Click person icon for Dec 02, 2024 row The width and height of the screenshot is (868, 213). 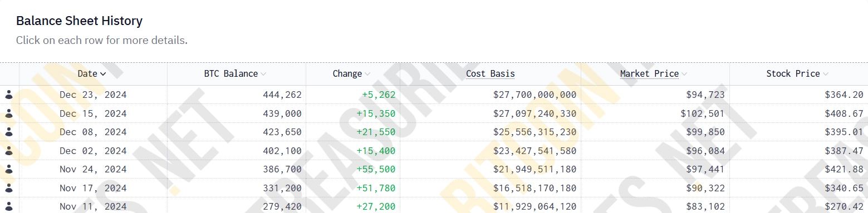tap(8, 151)
